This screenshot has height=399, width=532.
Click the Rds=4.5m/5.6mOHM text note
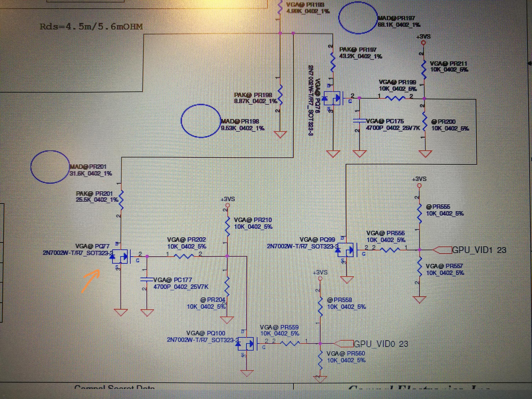[91, 26]
